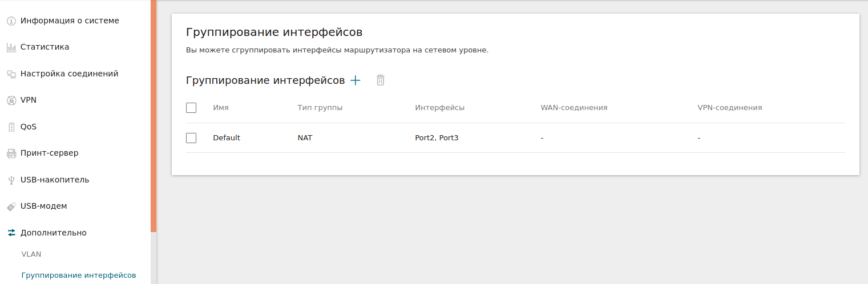
Task: Click the print server printer icon
Action: tap(11, 153)
